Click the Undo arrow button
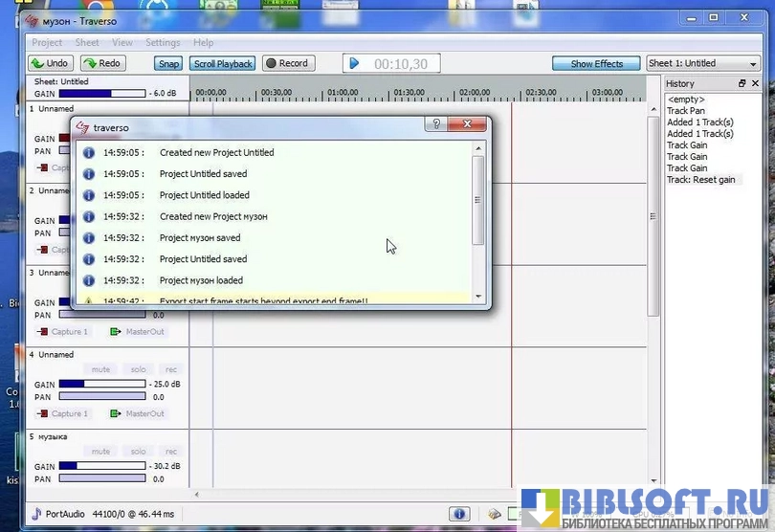 tap(51, 64)
